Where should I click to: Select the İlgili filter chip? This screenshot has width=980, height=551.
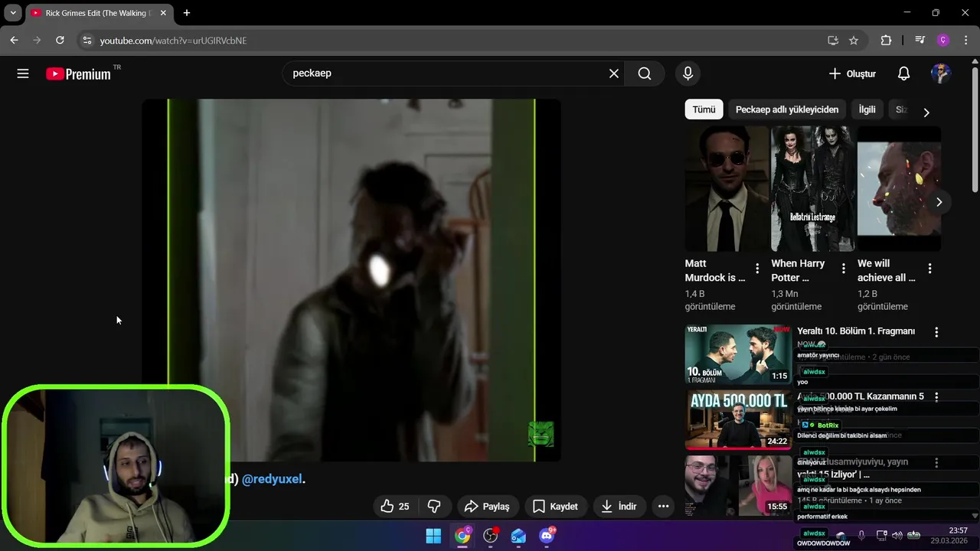coord(867,109)
